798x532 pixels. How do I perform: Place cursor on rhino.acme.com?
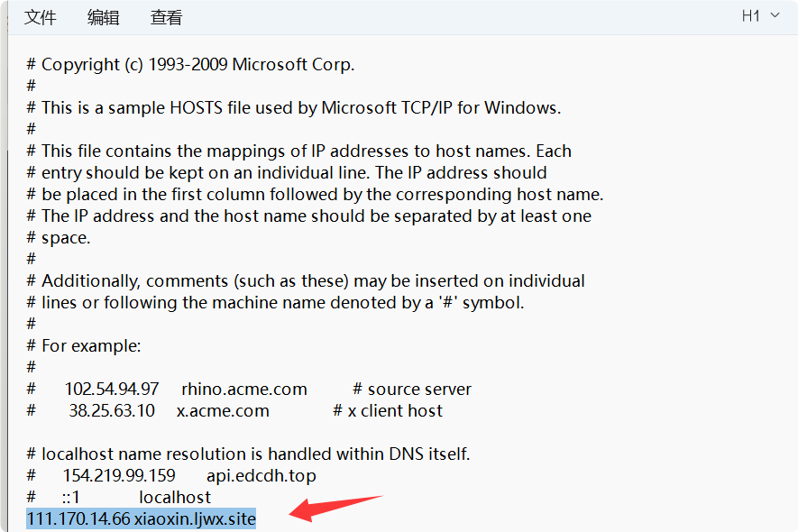tap(244, 390)
